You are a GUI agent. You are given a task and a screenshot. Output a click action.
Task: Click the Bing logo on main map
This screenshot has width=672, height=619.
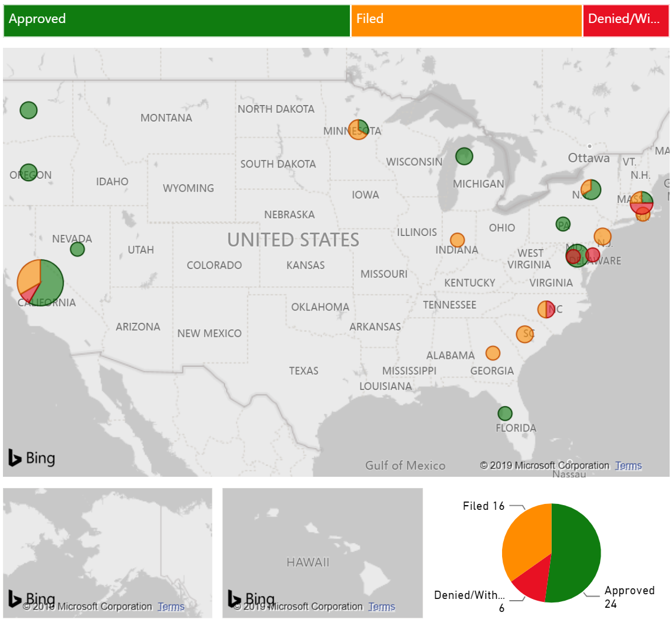[32, 458]
